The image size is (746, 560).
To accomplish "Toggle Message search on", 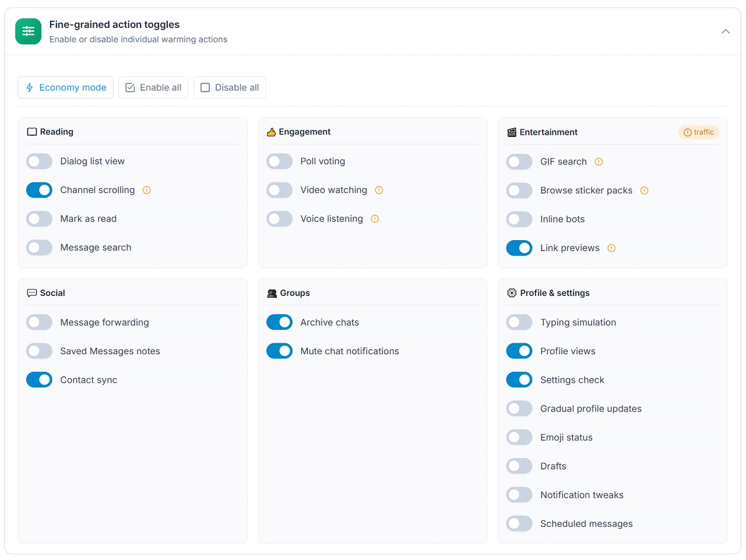I will click(39, 248).
